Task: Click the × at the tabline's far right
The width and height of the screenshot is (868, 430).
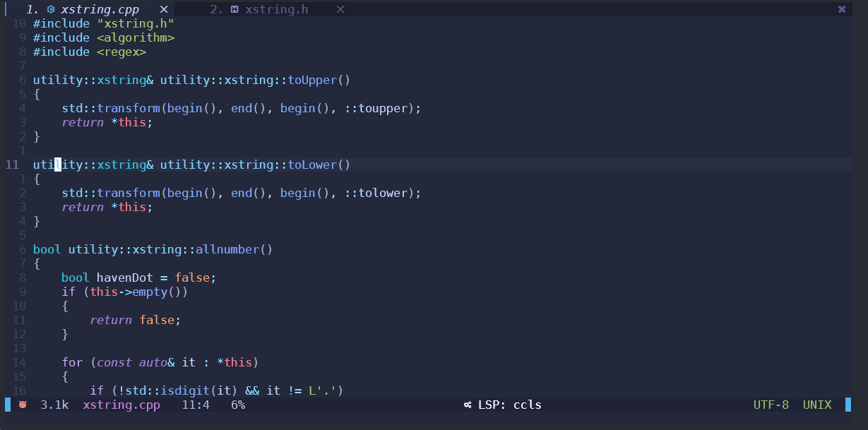Action: point(840,9)
